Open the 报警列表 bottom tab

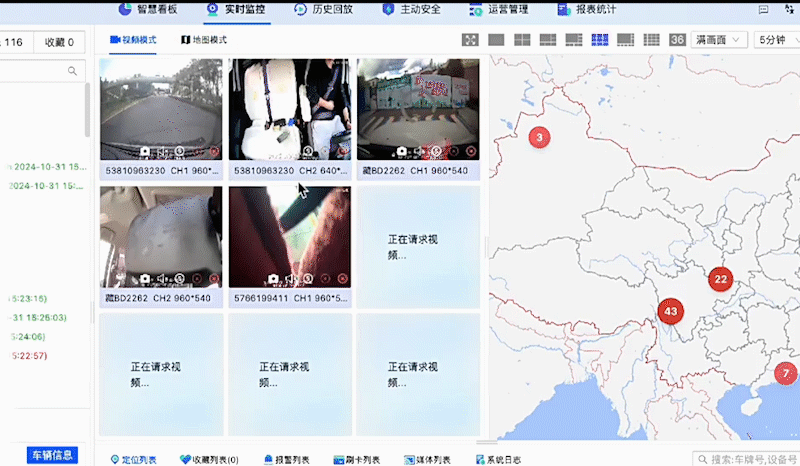click(x=287, y=460)
